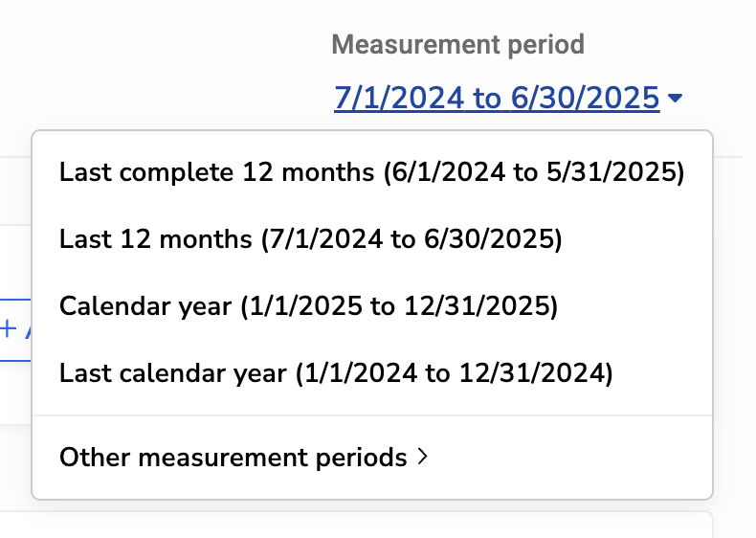Screen dimensions: 756x538
Task: Click the caret arrow beside the measurement period date
Action: [676, 98]
